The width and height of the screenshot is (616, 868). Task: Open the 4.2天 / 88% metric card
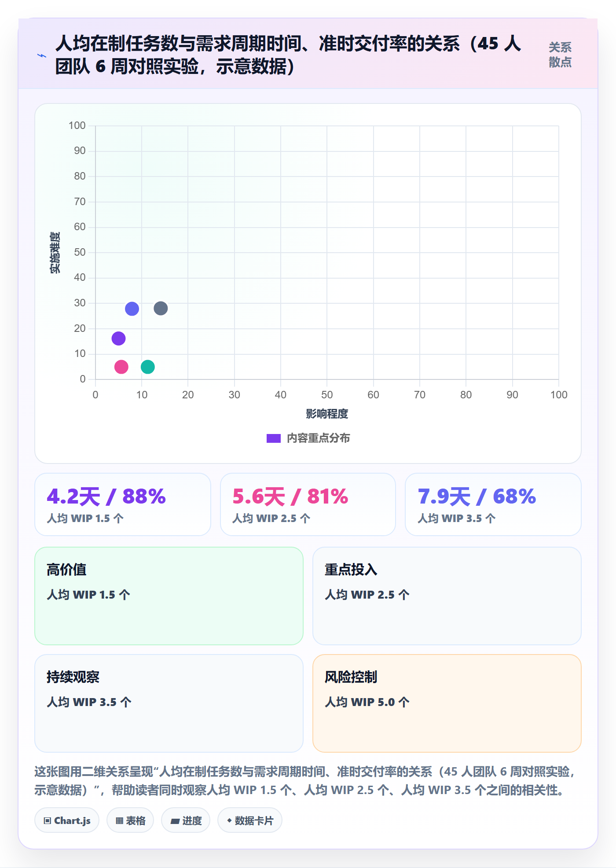pyautogui.click(x=123, y=504)
